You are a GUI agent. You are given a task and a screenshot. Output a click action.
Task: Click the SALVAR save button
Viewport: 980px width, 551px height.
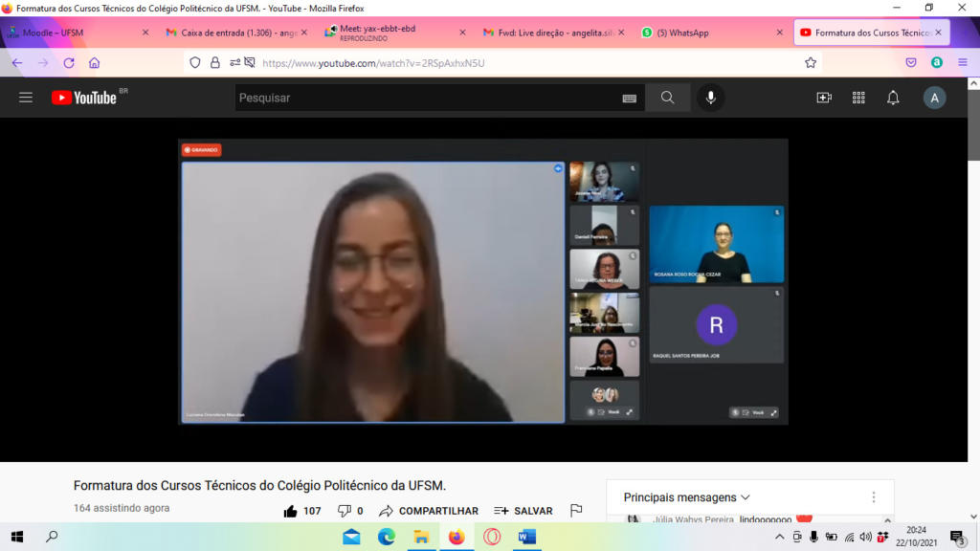click(x=523, y=511)
